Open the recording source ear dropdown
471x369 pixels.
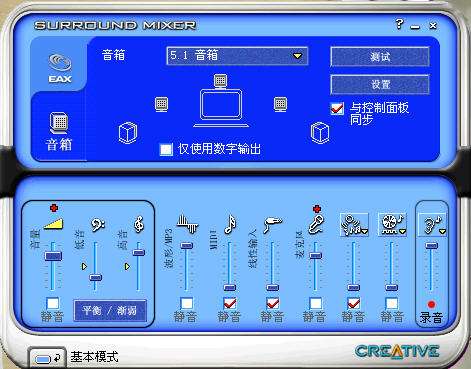click(x=432, y=225)
